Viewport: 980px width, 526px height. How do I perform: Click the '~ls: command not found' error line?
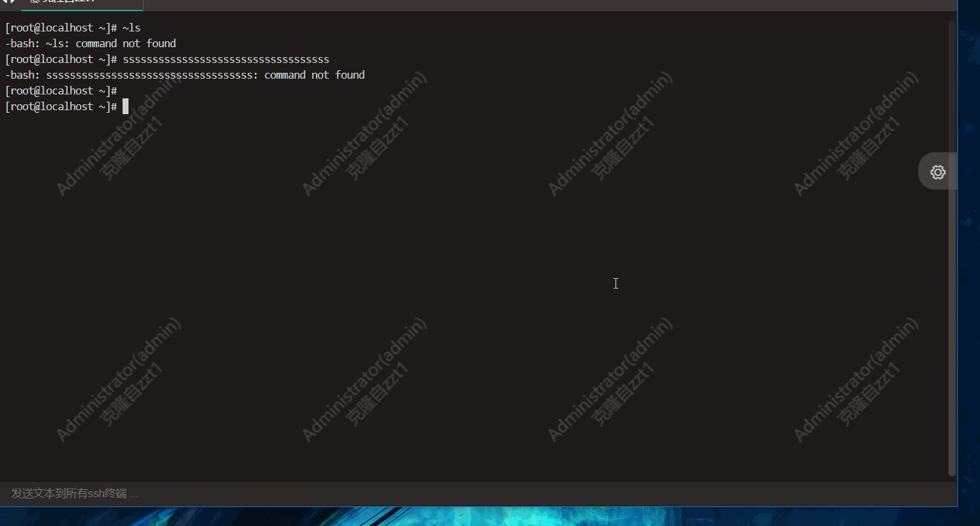coord(91,43)
